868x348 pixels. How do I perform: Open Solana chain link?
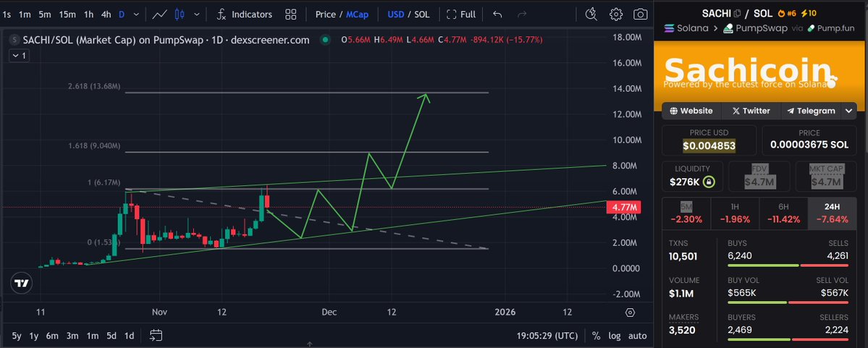pos(686,27)
